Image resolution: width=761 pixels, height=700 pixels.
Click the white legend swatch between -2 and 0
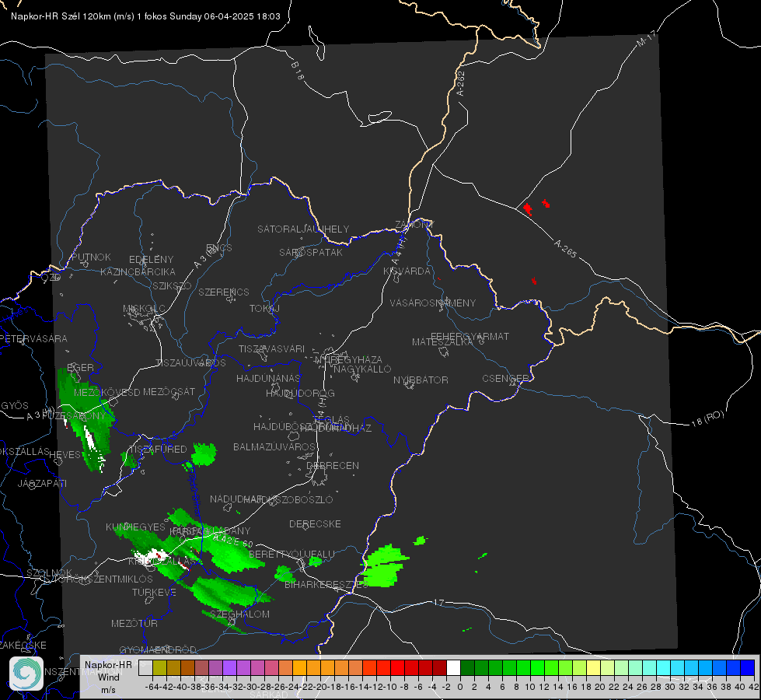(453, 667)
